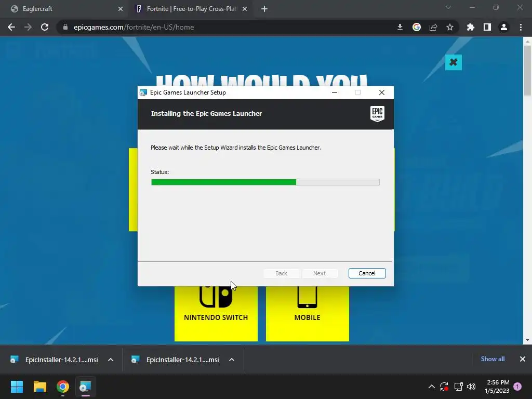This screenshot has height=399, width=532.
Task: Click the install app icon in address bar
Action: 400,27
